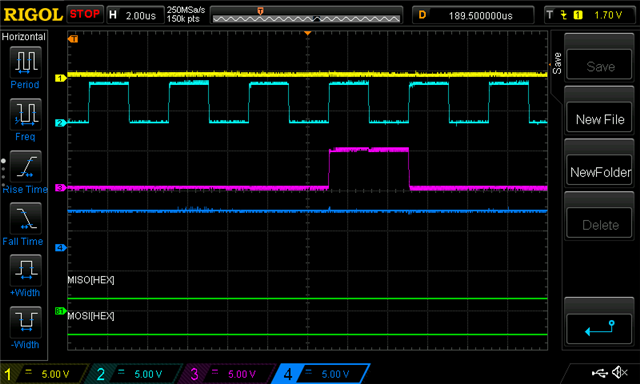Select the Fall Time measurement icon
The height and width of the screenshot is (384, 640).
25,218
